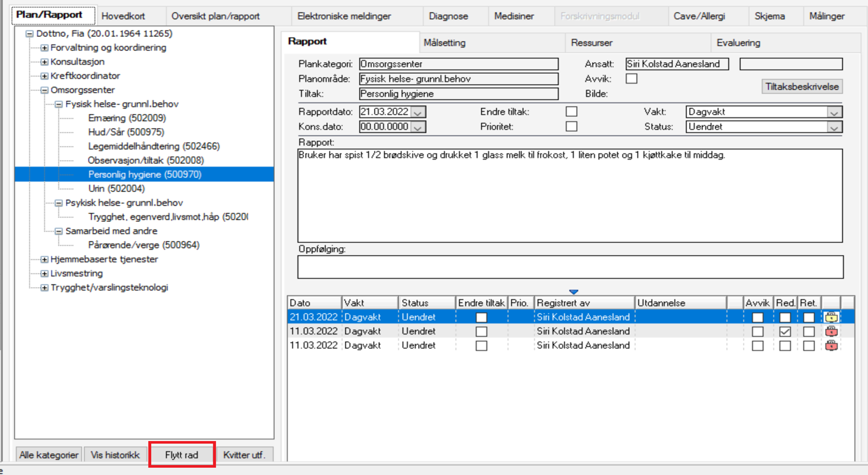Screen dimensions: 868x475
Task: Click the red briefcase icon in the bottom report row
Action: coord(831,345)
